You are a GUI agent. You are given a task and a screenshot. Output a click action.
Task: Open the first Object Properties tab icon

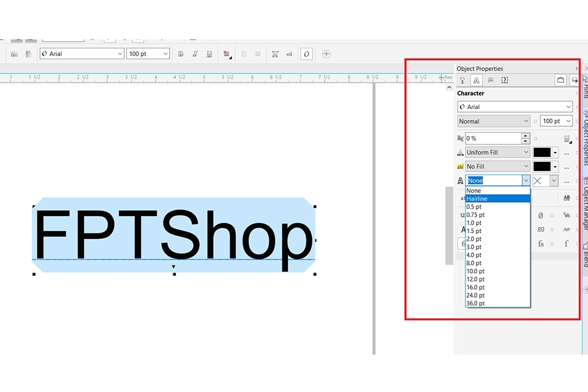click(x=462, y=80)
